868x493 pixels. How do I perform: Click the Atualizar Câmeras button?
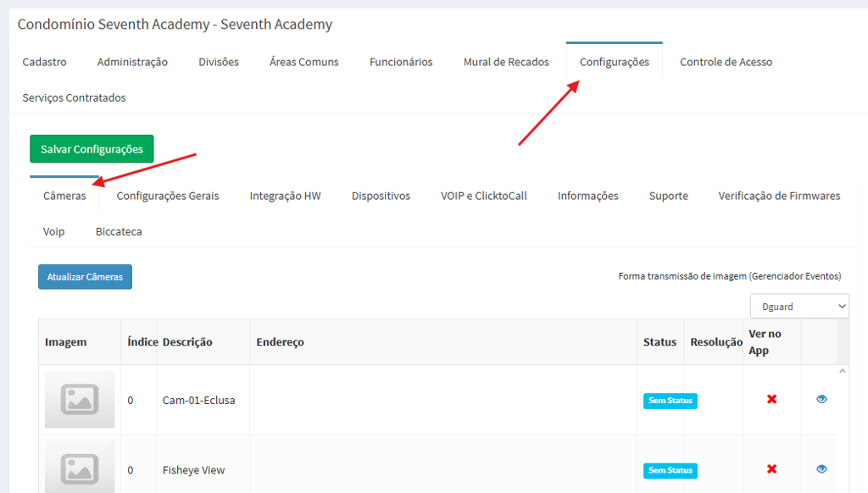pos(85,277)
